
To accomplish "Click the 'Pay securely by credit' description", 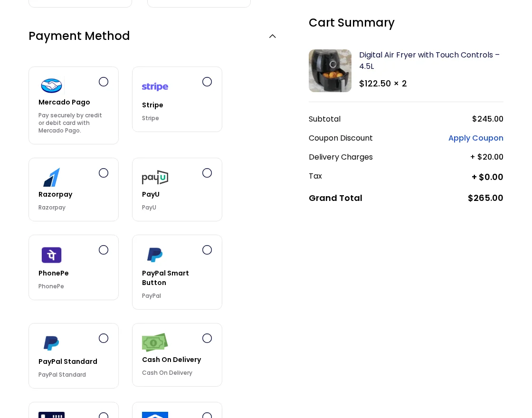I will pos(70,123).
